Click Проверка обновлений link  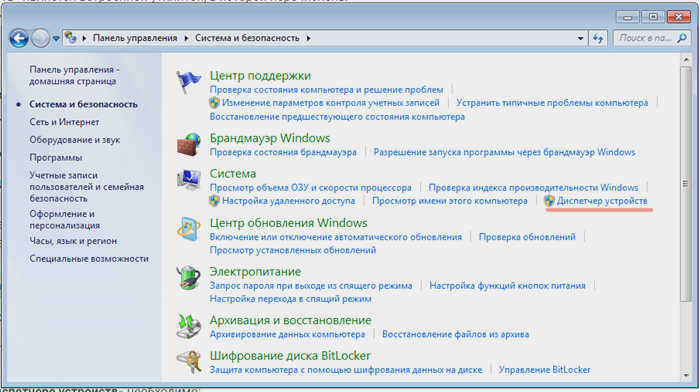[527, 237]
